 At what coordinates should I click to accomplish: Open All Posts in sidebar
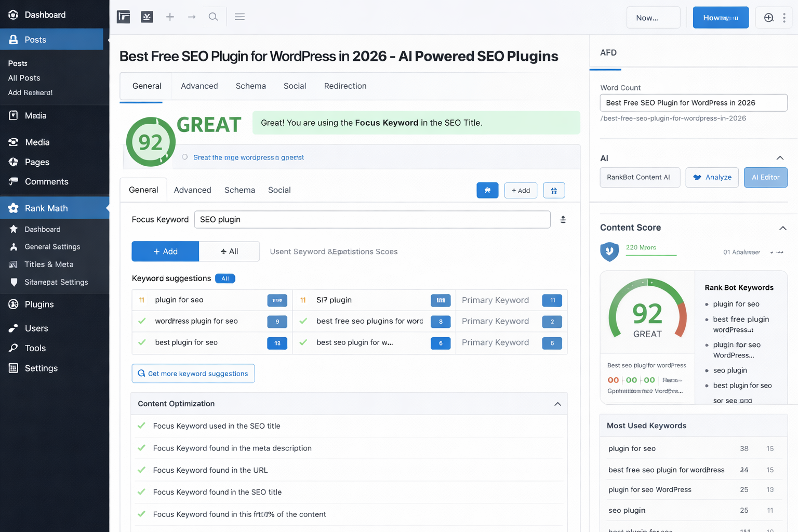[x=24, y=78]
